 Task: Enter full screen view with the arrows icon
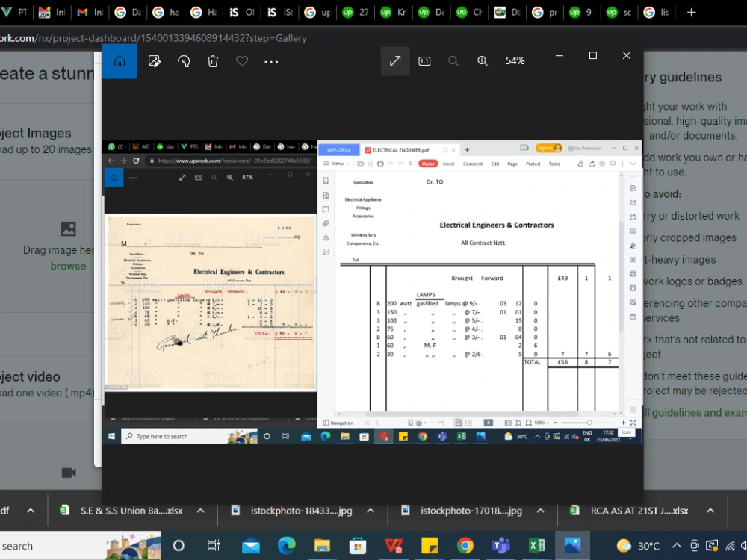coord(395,61)
